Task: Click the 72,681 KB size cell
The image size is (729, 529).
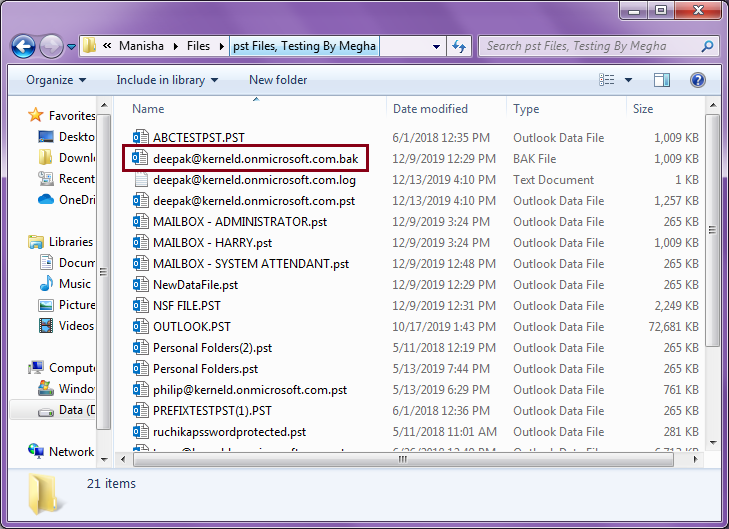Action: coord(673,326)
